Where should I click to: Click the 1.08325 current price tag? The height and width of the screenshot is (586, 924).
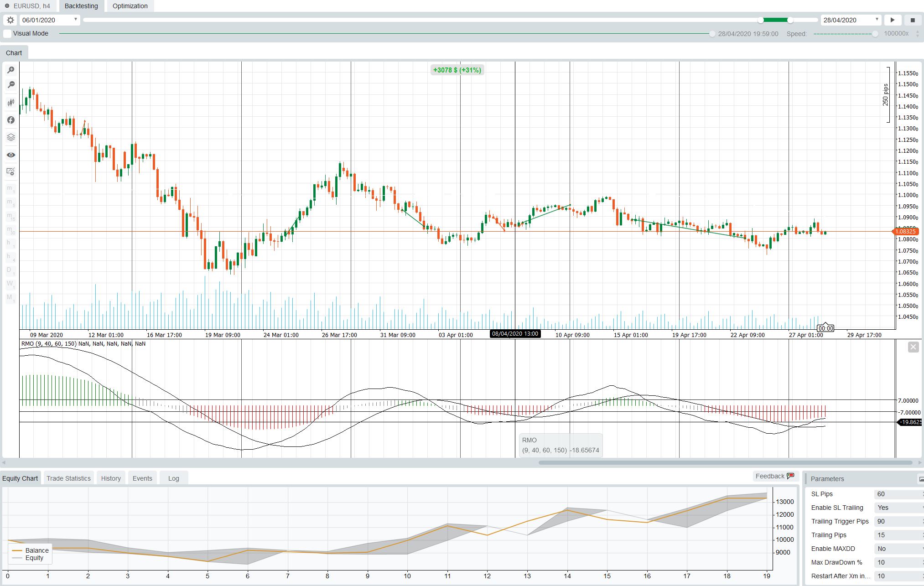click(x=904, y=232)
